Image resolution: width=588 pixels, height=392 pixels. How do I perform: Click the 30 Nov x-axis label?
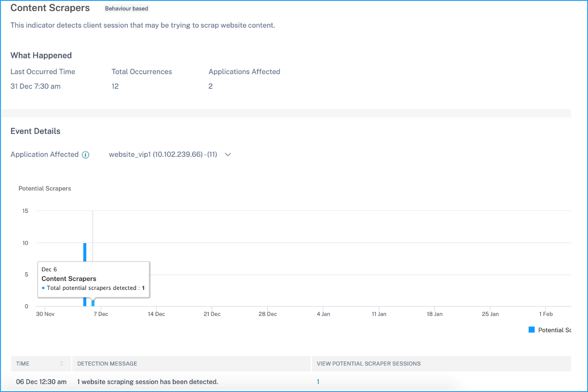pyautogui.click(x=45, y=314)
